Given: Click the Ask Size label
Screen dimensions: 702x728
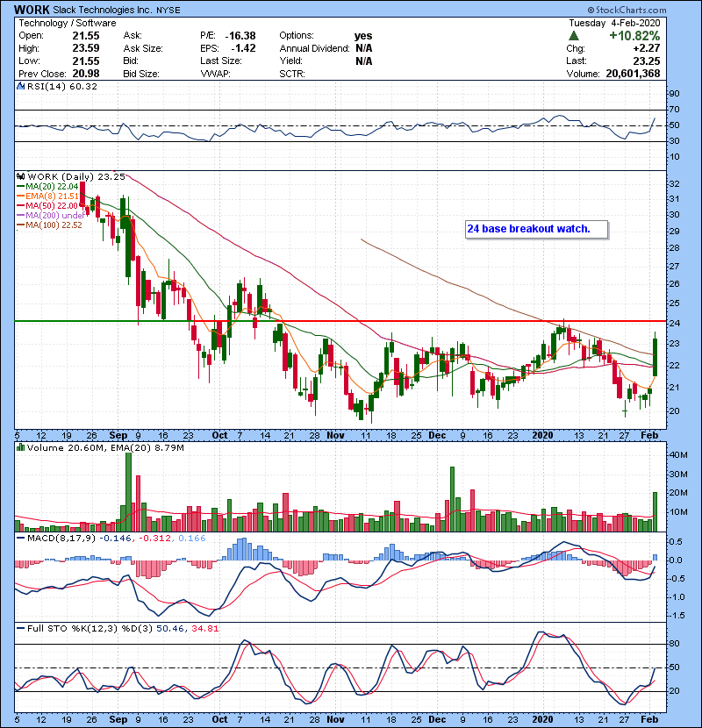Looking at the screenshot, I should [x=143, y=48].
